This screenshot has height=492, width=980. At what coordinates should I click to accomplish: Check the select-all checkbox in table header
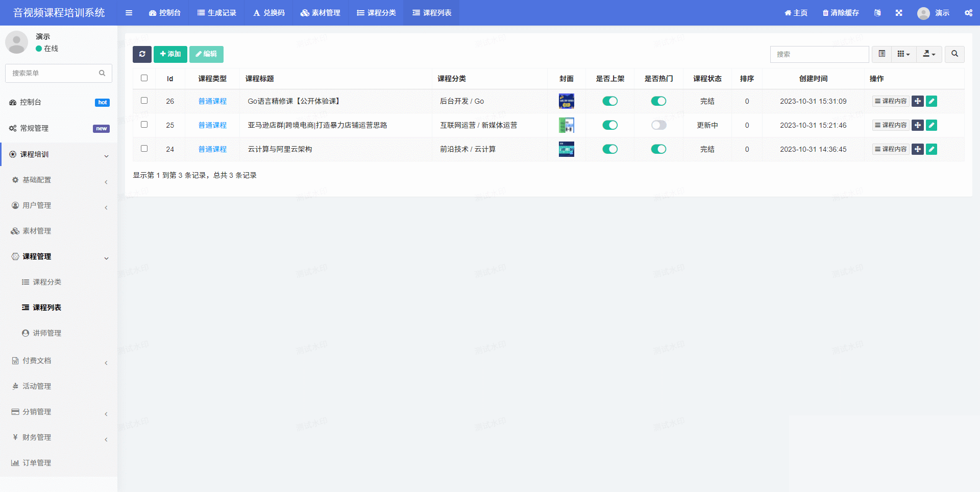144,78
